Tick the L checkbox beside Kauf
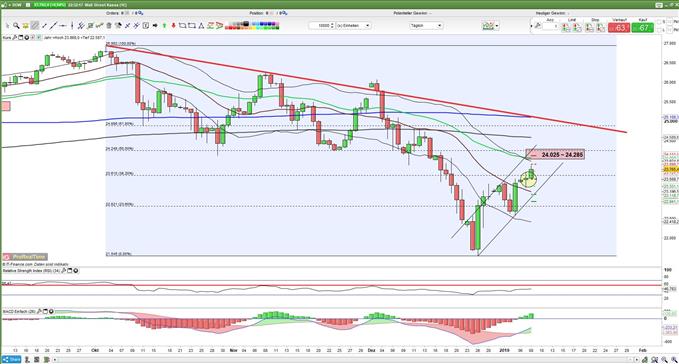The image size is (679, 364). coord(659,30)
